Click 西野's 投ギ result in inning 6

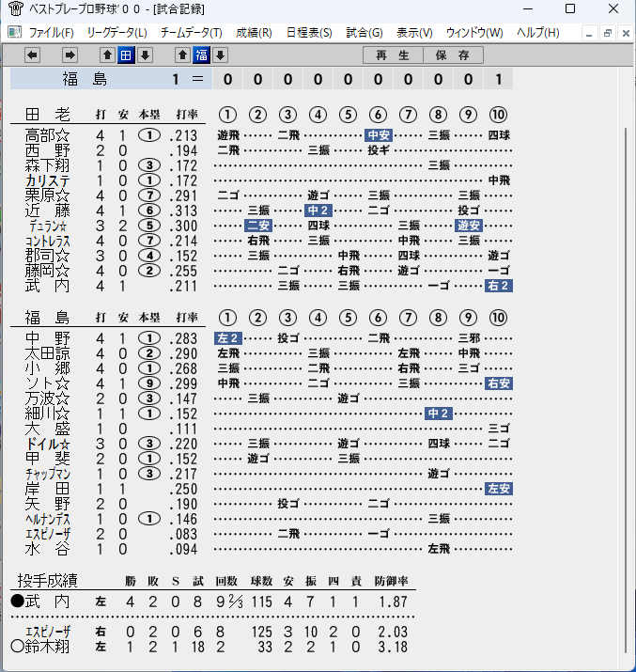pyautogui.click(x=379, y=150)
